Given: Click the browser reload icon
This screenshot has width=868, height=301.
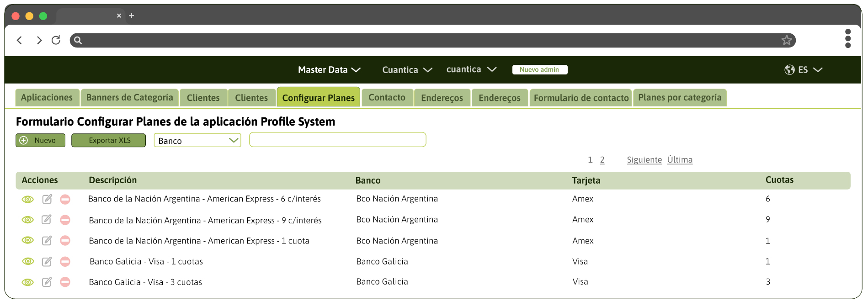Looking at the screenshot, I should coord(56,40).
